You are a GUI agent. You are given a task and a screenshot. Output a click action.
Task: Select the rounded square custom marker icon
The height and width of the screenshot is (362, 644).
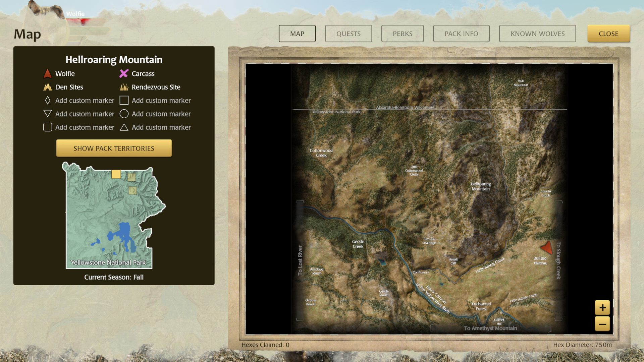[48, 127]
